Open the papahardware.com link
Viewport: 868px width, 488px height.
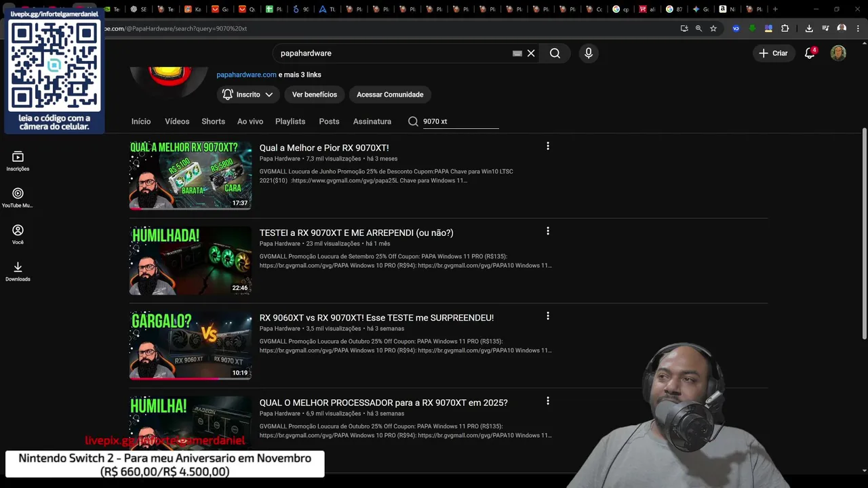tap(246, 75)
